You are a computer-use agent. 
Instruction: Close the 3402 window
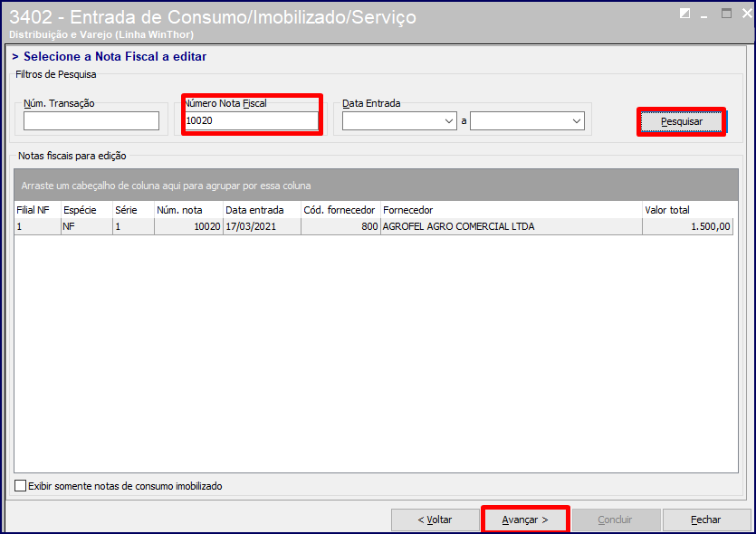(747, 14)
